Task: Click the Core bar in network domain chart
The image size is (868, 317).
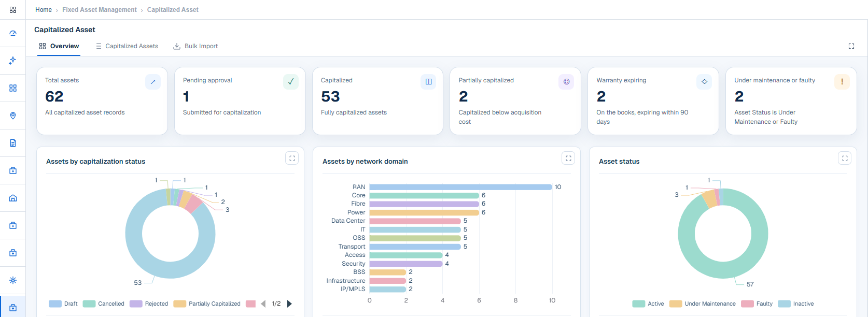Action: point(424,196)
